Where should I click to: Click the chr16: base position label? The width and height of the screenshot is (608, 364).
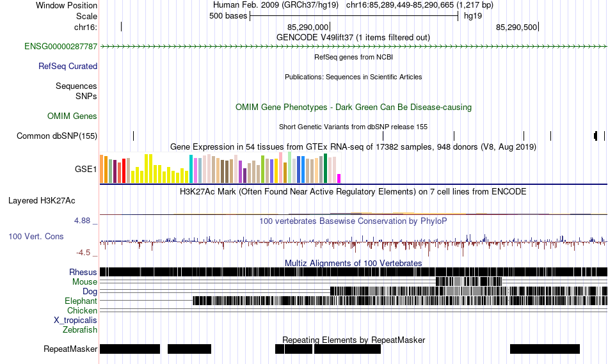coord(86,27)
